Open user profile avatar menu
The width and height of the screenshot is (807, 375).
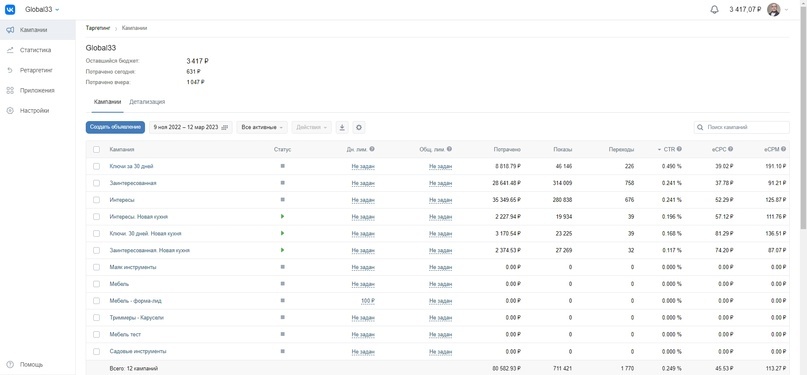point(774,10)
